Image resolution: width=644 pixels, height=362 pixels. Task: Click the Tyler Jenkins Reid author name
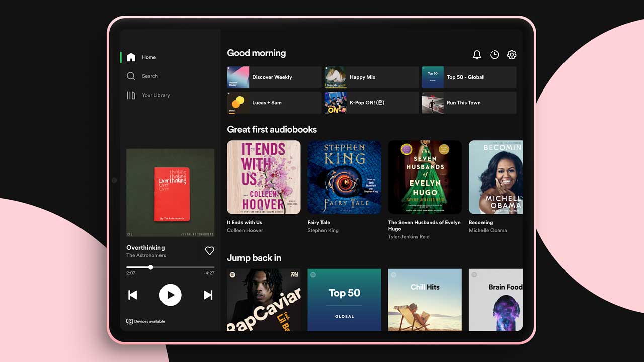(x=409, y=237)
